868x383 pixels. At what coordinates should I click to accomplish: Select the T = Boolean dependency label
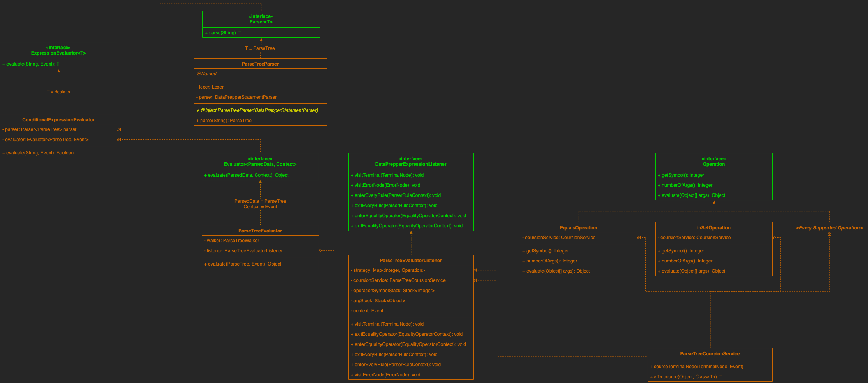click(58, 92)
